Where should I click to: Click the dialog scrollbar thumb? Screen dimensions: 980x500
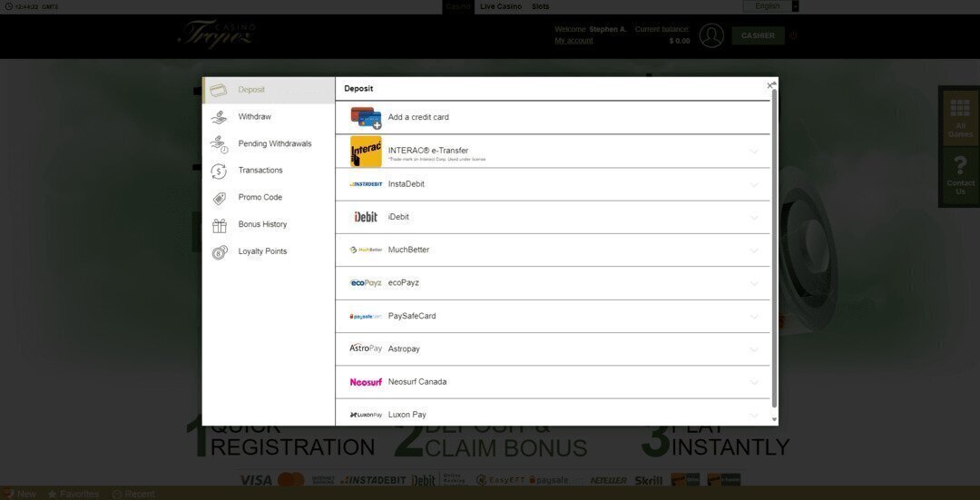[775, 248]
